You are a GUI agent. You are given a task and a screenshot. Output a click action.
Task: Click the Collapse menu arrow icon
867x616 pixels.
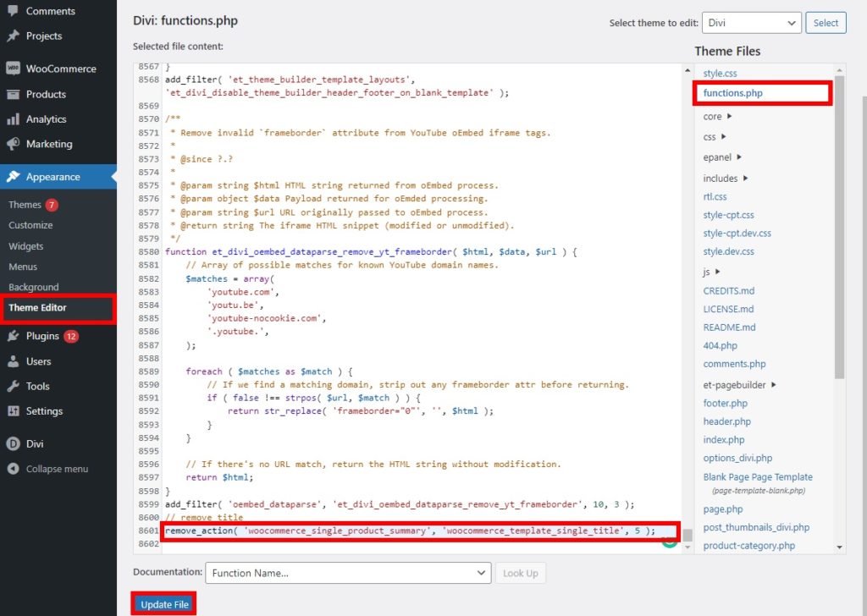[14, 469]
